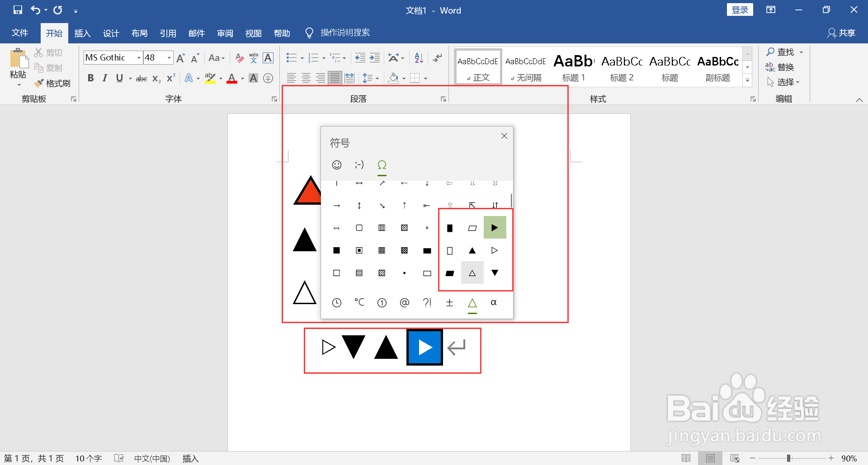
Task: Click the Share button
Action: pos(841,33)
